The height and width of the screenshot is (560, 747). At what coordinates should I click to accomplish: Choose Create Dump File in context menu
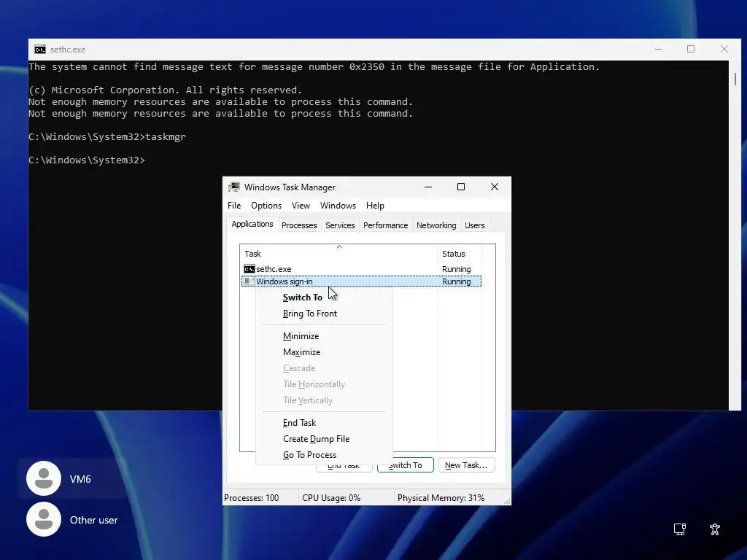pyautogui.click(x=324, y=439)
